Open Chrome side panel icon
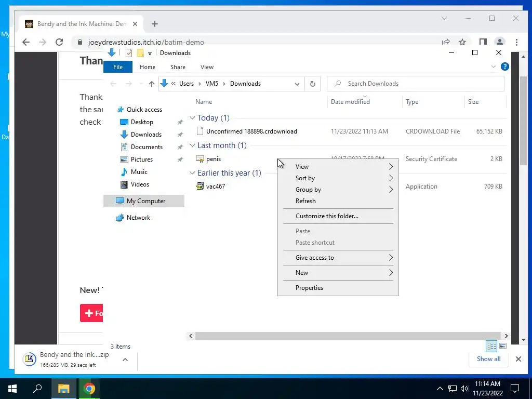This screenshot has height=399, width=532. pyautogui.click(x=483, y=42)
